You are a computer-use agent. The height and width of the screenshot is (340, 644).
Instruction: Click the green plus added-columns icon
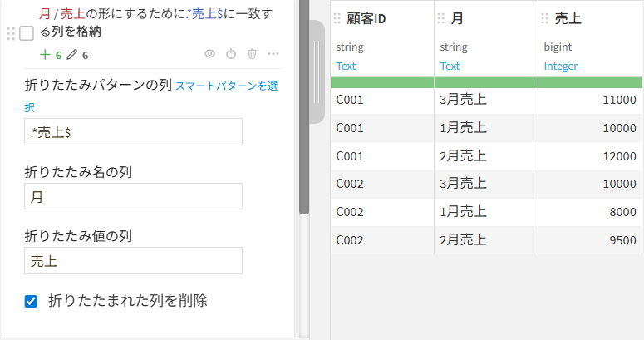45,55
